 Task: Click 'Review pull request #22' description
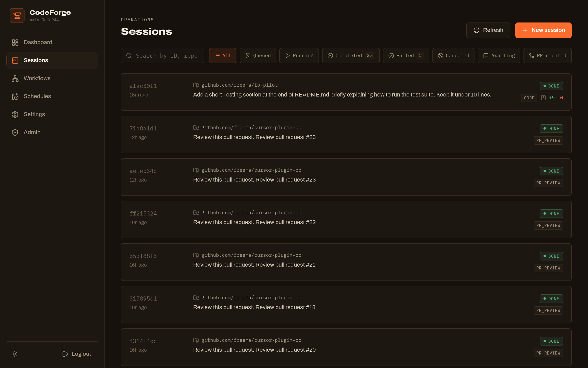[285, 222]
